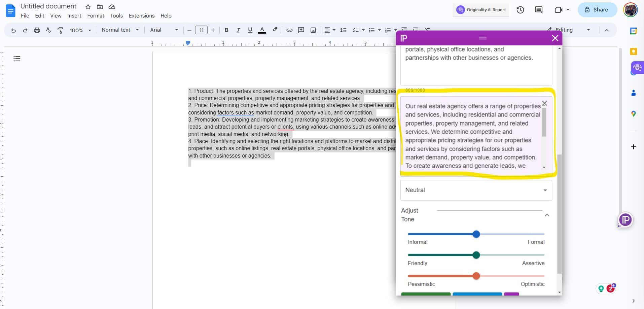Insert an image via toolbar icon
Screen dimensions: 644x309
tap(313, 30)
